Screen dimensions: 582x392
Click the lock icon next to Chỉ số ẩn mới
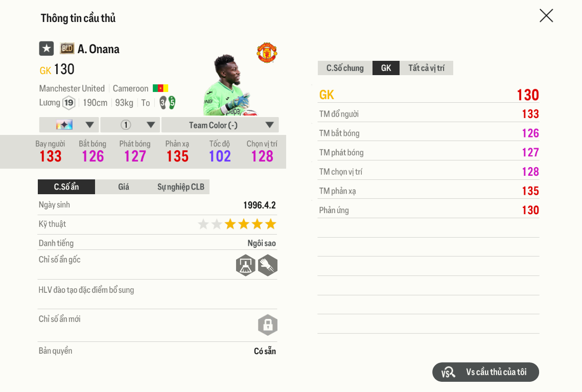click(267, 325)
